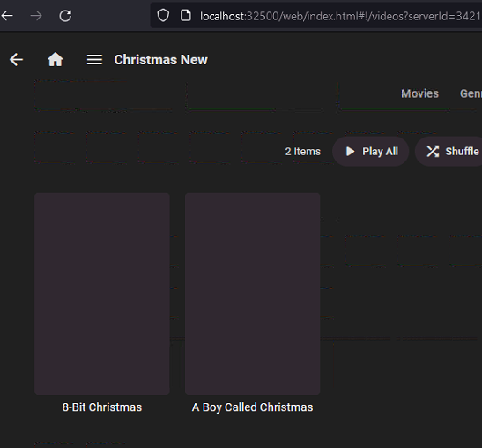Click the Christmas New library title
Screen dimensions: 482x448
[160, 60]
